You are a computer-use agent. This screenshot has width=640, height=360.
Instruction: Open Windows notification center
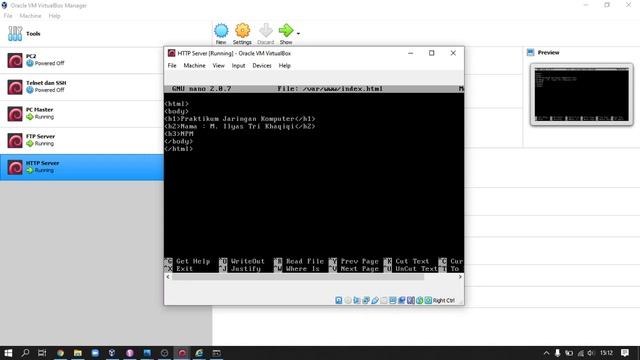point(625,353)
